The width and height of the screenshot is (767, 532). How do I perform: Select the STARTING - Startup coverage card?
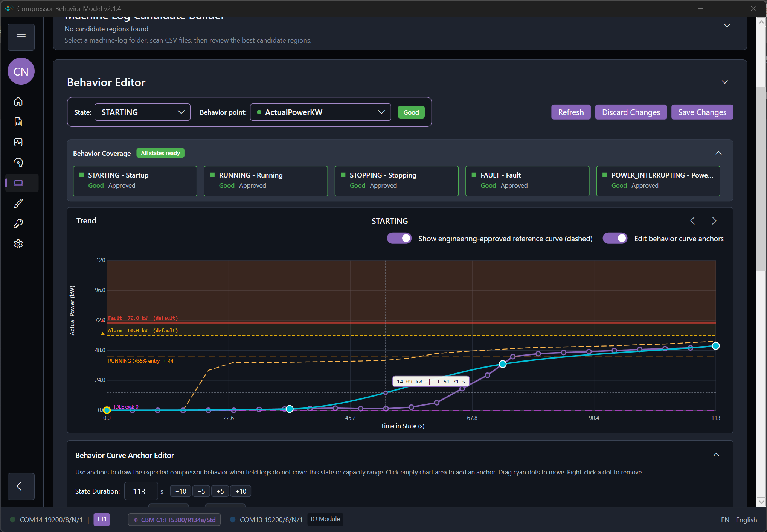pos(135,181)
